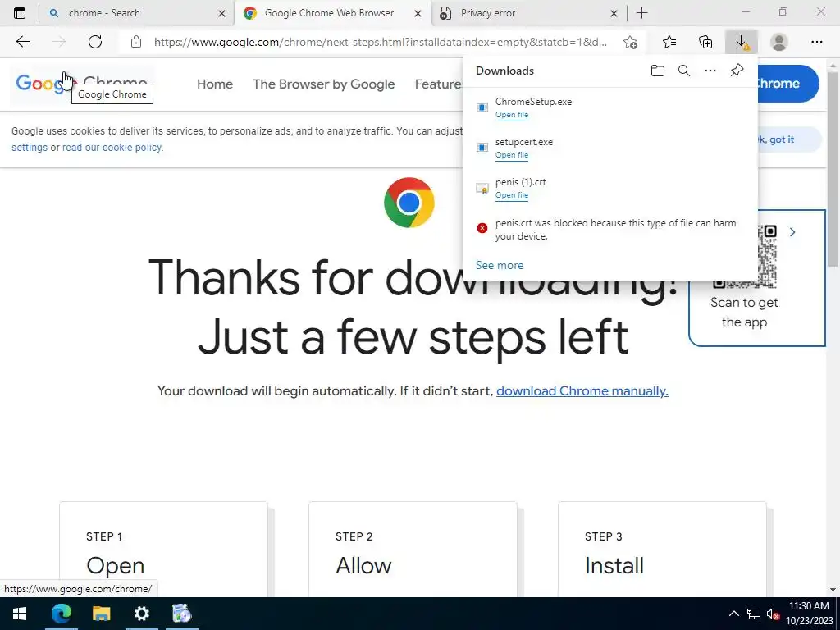840x630 pixels.
Task: Expand the QR code card arrow
Action: [792, 232]
